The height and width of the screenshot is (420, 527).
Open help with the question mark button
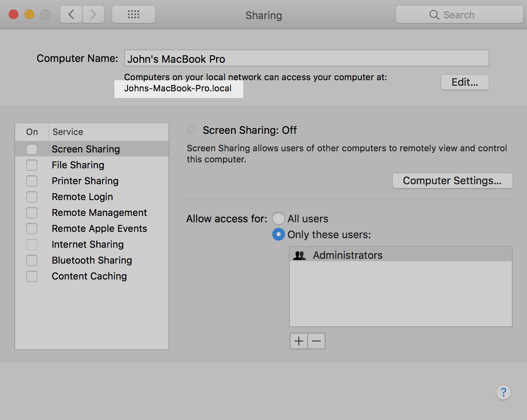tap(503, 392)
